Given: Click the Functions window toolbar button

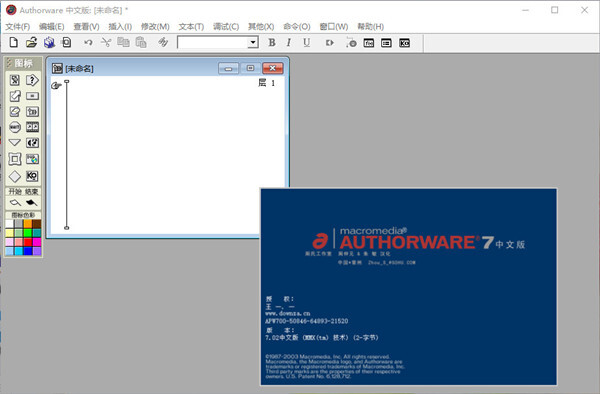Looking at the screenshot, I should click(368, 43).
